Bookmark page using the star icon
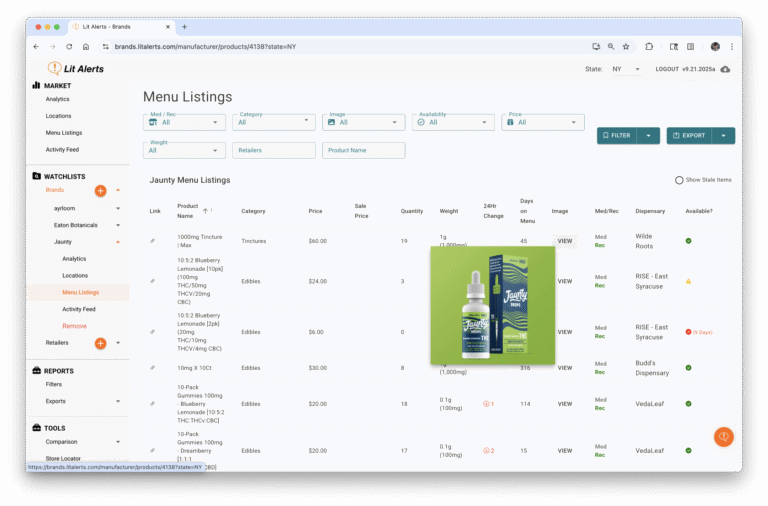 point(626,46)
